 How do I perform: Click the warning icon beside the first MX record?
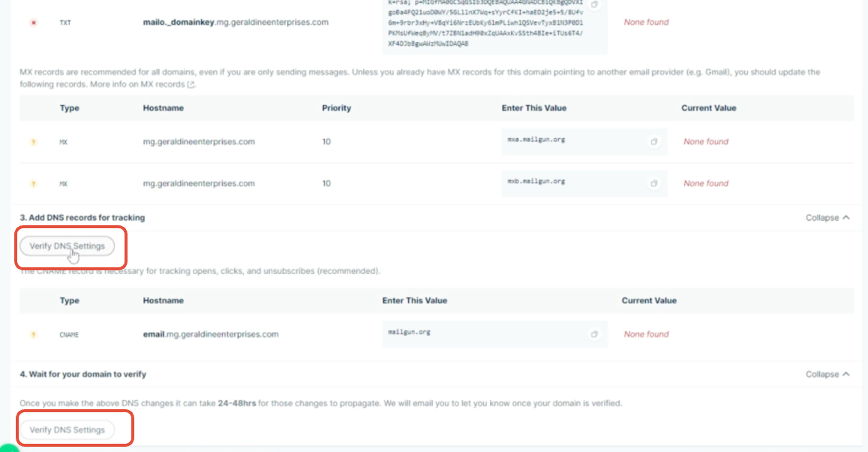pos(33,141)
